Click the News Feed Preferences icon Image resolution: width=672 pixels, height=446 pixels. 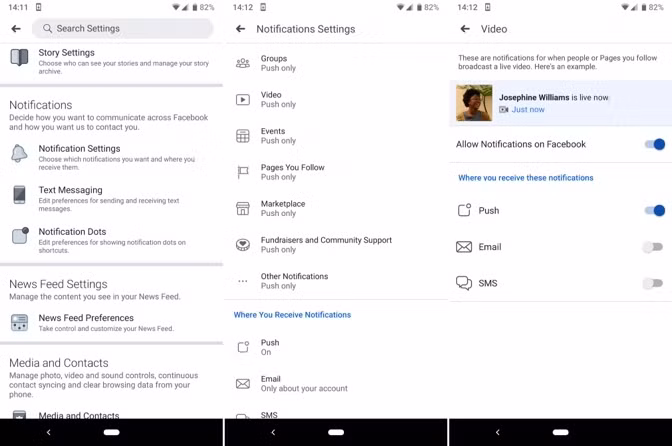(19, 323)
